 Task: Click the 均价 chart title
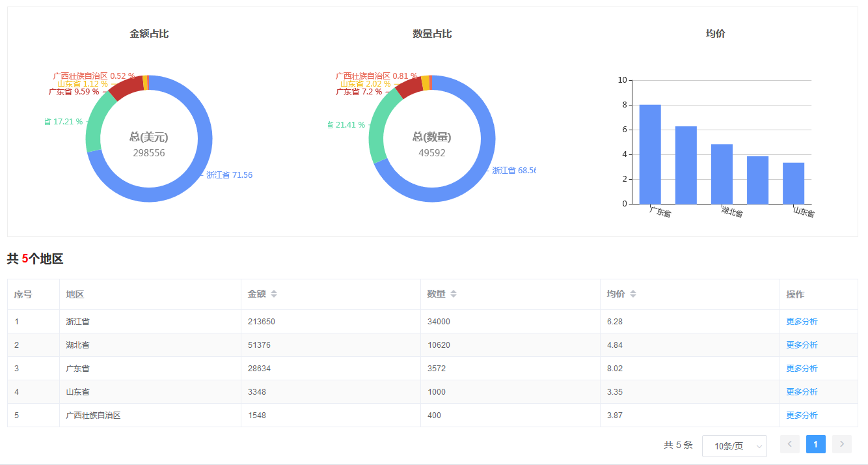716,34
